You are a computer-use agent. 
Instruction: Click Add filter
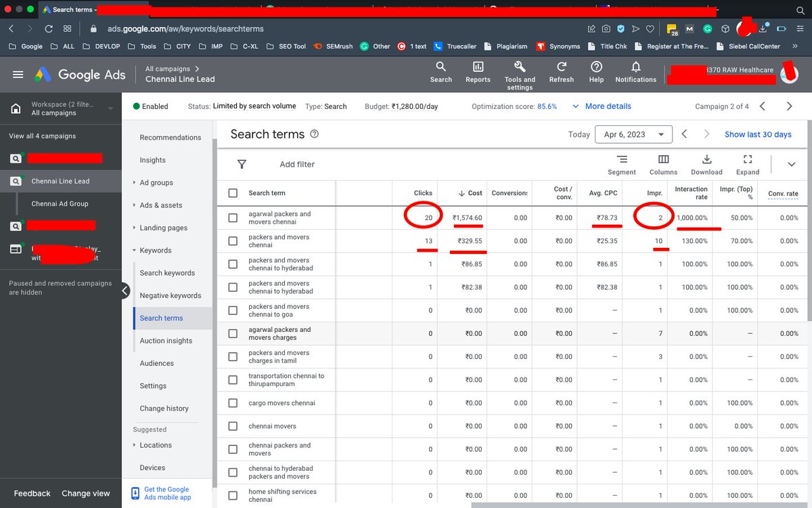click(x=297, y=164)
